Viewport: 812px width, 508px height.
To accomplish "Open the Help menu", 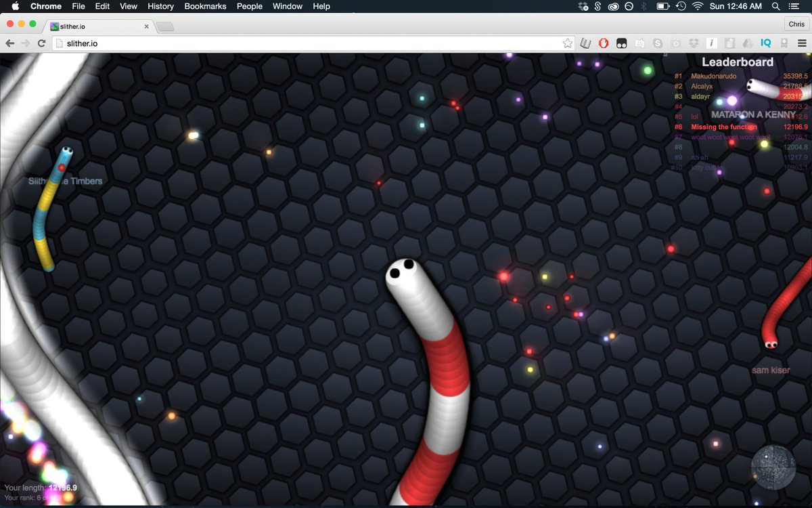I will tap(321, 6).
